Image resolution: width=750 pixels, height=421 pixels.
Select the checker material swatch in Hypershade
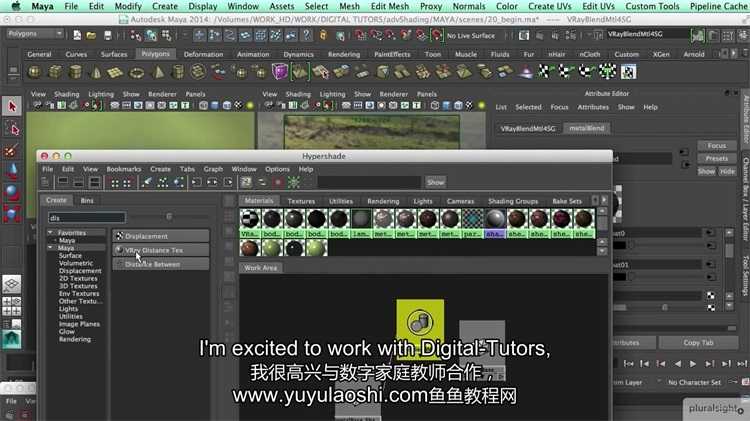coord(250,219)
